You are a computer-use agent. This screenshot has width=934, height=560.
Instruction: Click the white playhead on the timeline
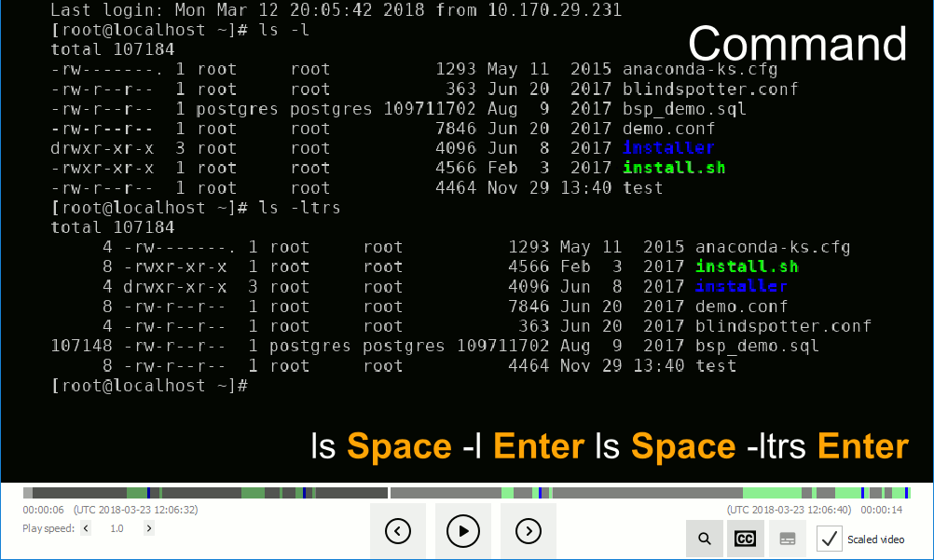[389, 493]
